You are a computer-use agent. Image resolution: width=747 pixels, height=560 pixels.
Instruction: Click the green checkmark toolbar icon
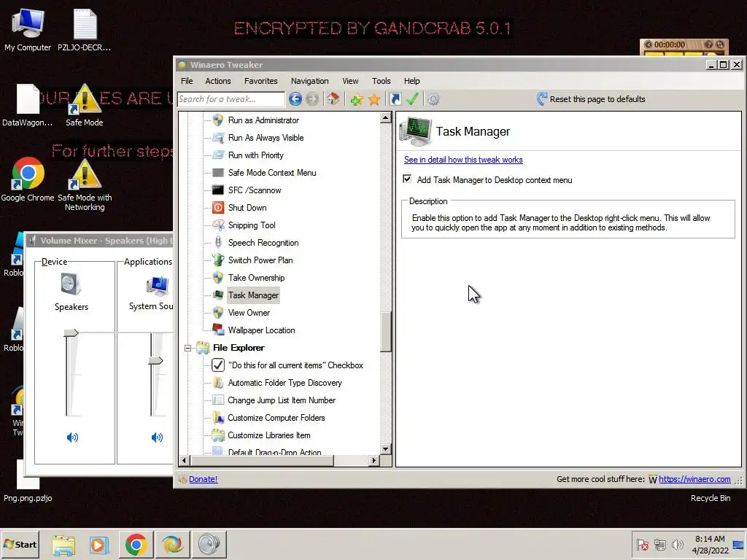click(x=412, y=99)
